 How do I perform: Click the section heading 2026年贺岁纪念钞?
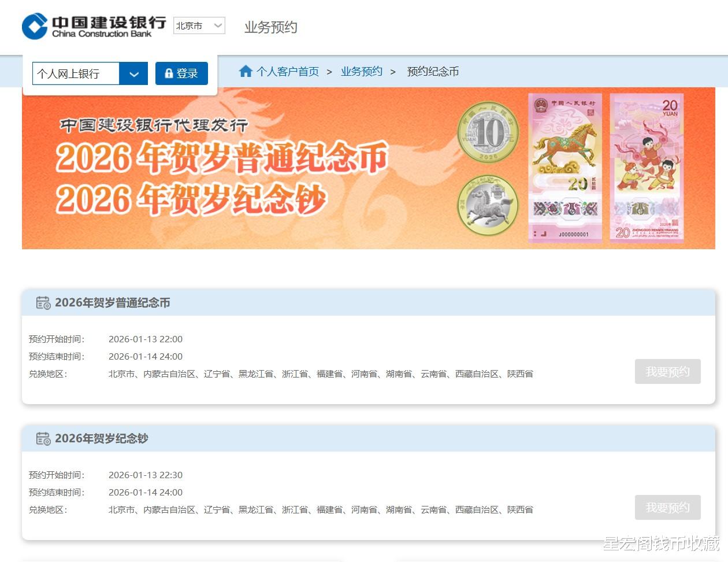102,438
